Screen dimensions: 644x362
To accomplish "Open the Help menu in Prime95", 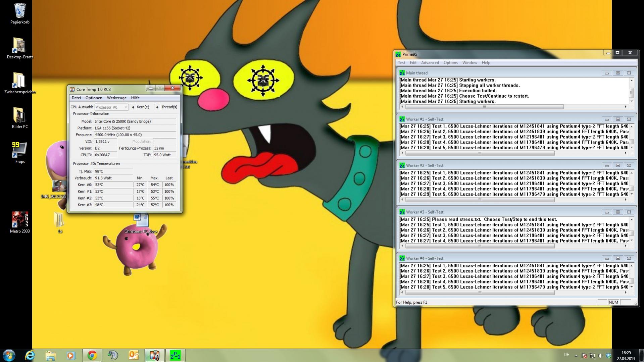I will point(486,63).
